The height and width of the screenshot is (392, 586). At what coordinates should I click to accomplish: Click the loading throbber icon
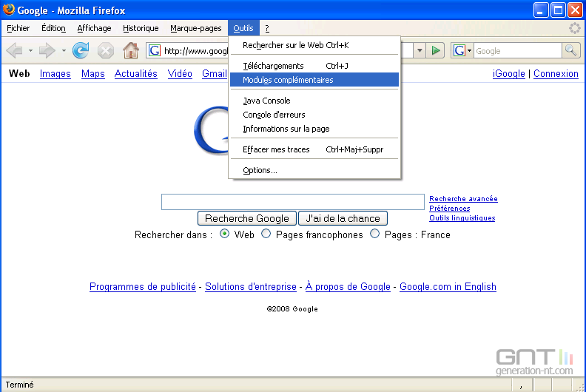click(574, 28)
